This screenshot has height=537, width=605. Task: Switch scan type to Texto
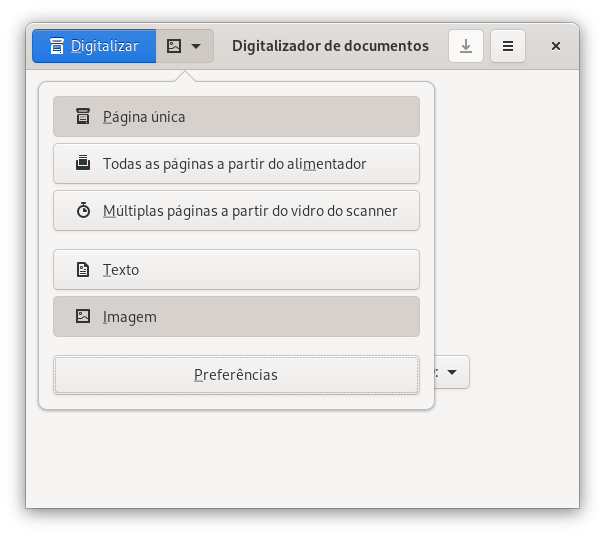[x=236, y=270]
